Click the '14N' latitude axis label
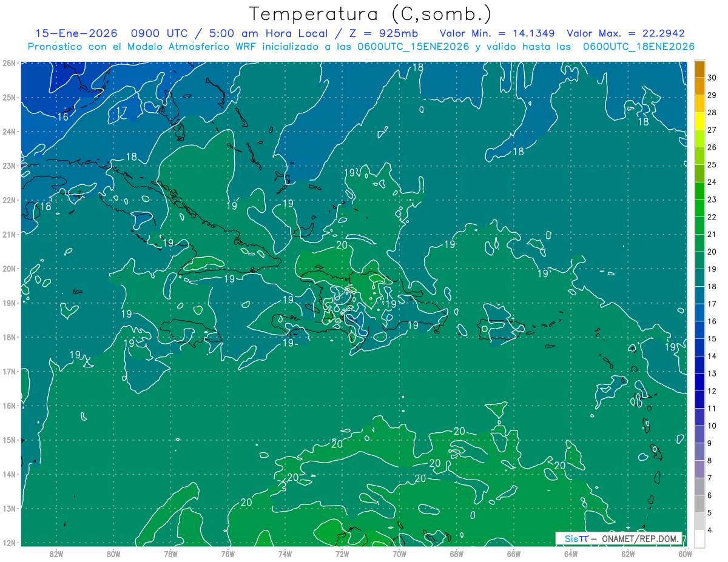Screen dimensions: 728x562 (x=8, y=474)
